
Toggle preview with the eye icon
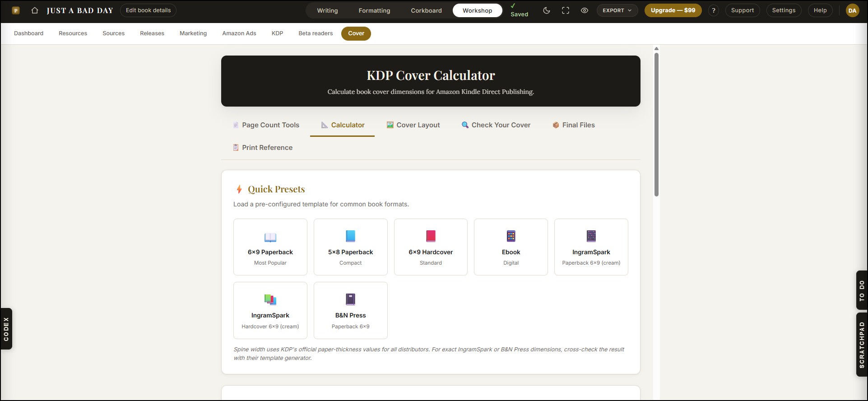tap(585, 10)
